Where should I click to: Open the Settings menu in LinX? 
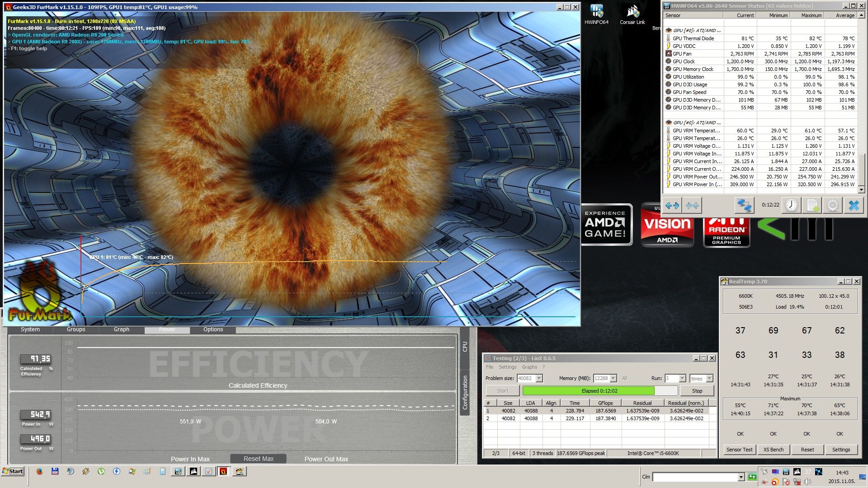coord(507,367)
